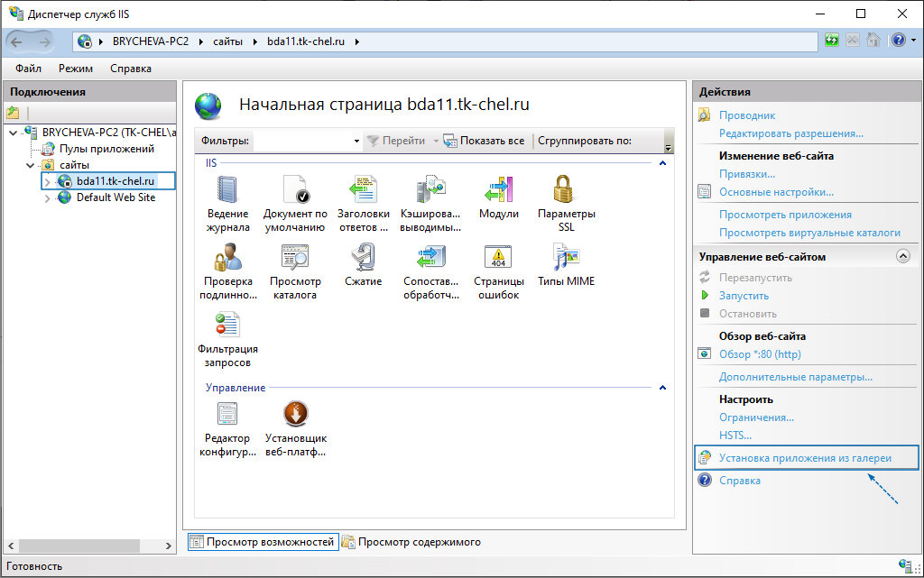Click the Проводник folder icon

tap(704, 115)
